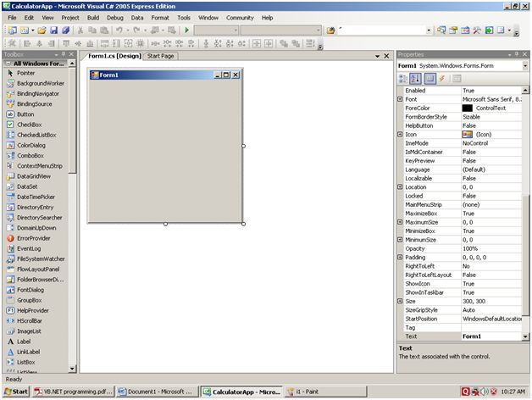Screen dimensions: 532x400
Task: Click the Windows Start button
Action: click(x=16, y=392)
